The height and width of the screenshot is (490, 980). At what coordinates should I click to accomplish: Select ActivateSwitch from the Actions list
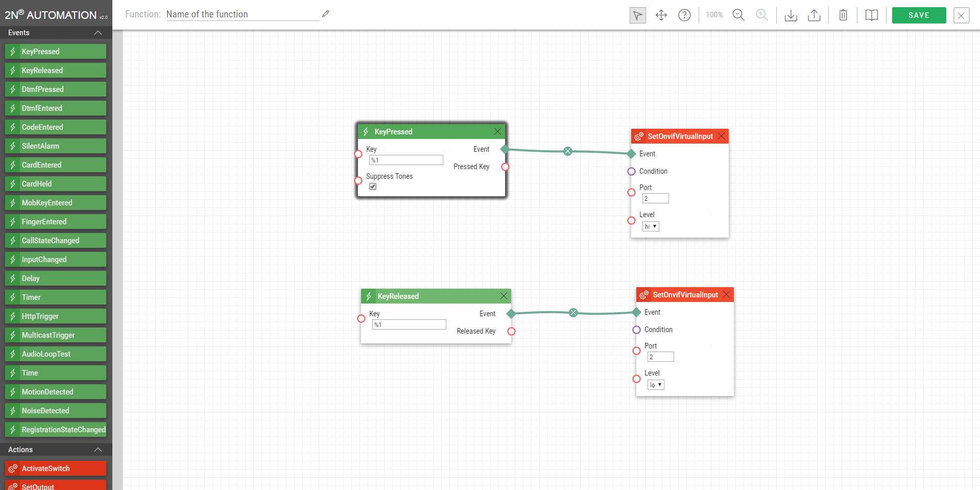click(x=56, y=469)
